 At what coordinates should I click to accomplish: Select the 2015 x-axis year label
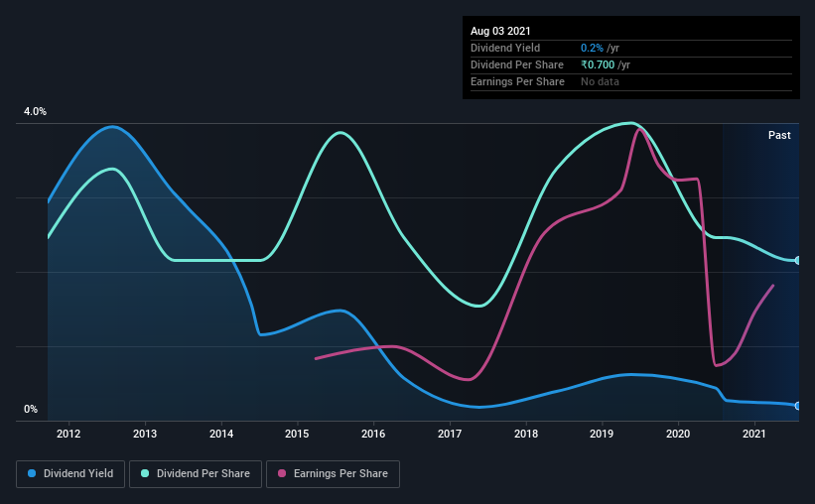(297, 434)
